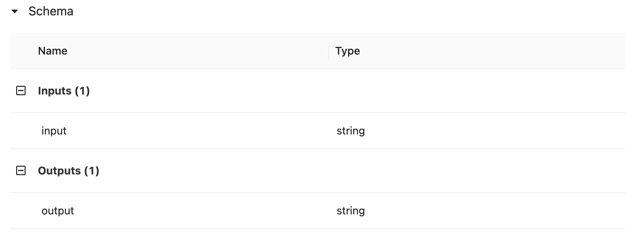
Task: Select the Inputs (1) group label
Action: pos(64,91)
